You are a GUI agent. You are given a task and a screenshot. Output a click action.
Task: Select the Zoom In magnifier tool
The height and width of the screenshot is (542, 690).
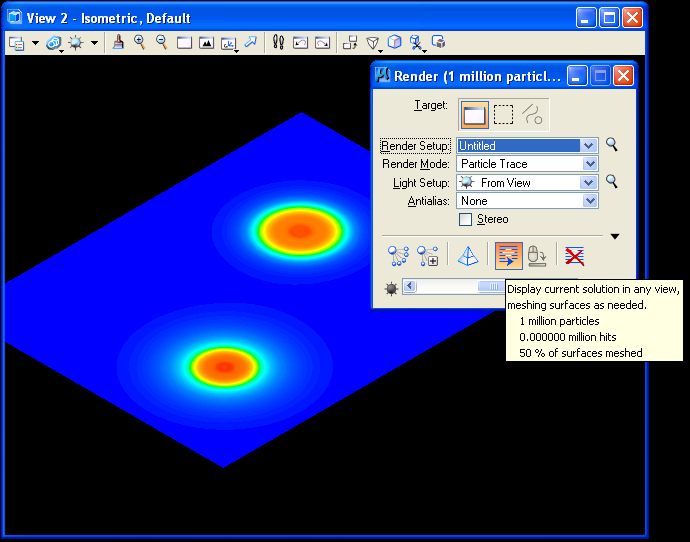click(139, 43)
